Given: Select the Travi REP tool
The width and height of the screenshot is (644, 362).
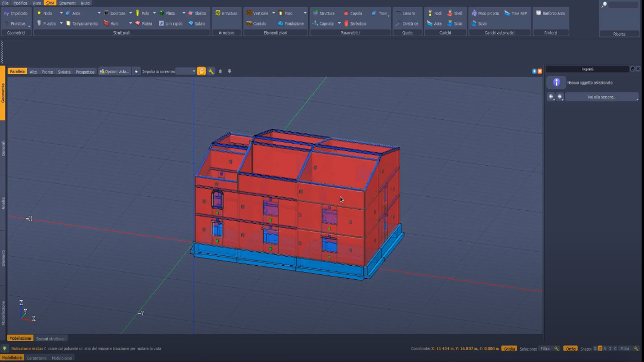Looking at the screenshot, I should (516, 14).
